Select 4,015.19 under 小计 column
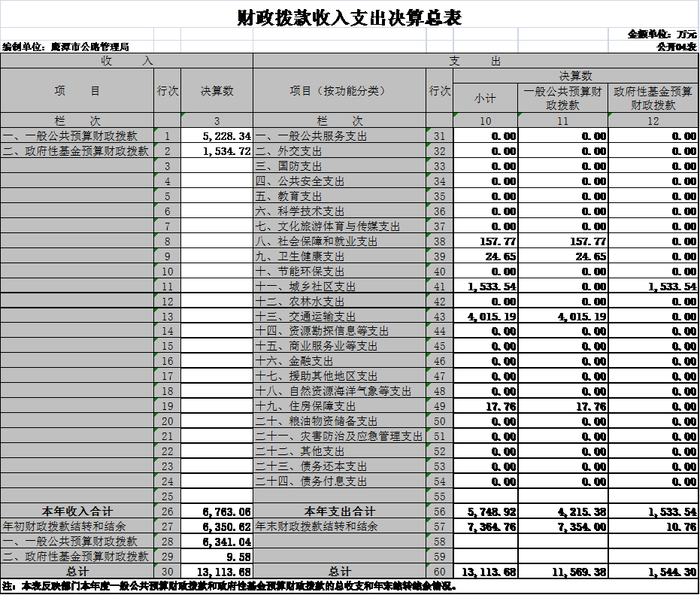Image resolution: width=700 pixels, height=595 pixels. click(x=492, y=317)
